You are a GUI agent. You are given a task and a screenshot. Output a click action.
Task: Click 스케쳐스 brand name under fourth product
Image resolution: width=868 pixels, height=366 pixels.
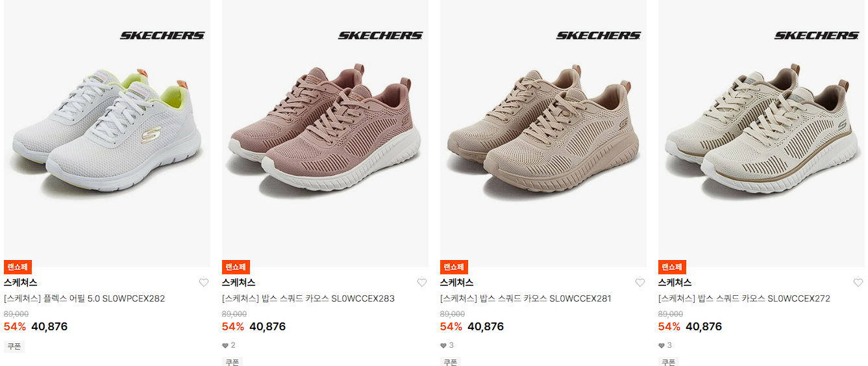[x=675, y=283]
